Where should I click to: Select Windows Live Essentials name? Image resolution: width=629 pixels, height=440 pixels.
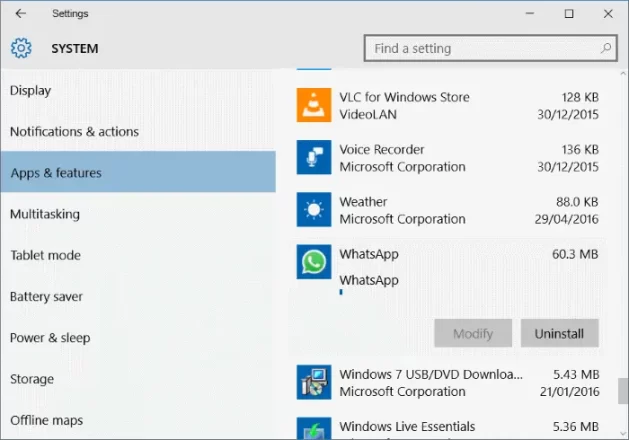pos(407,426)
